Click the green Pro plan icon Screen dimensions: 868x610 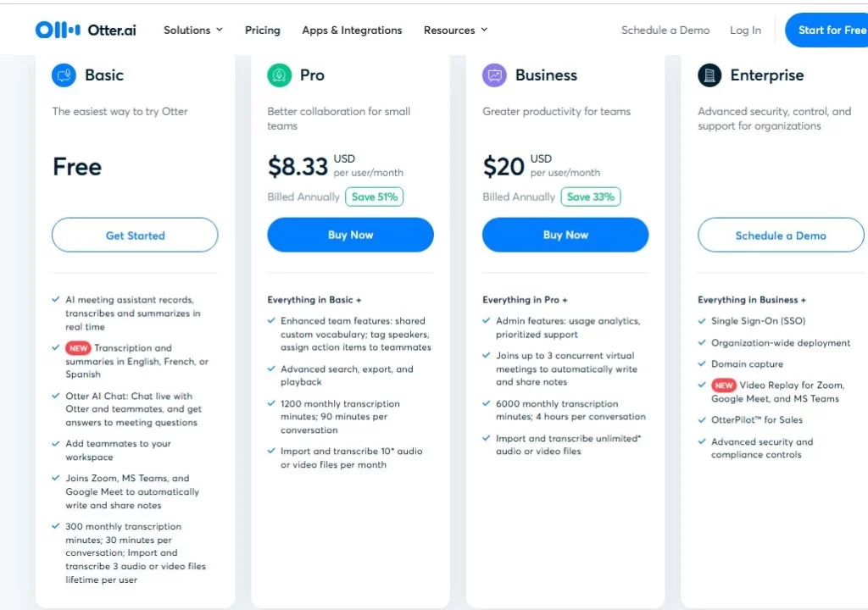point(279,75)
